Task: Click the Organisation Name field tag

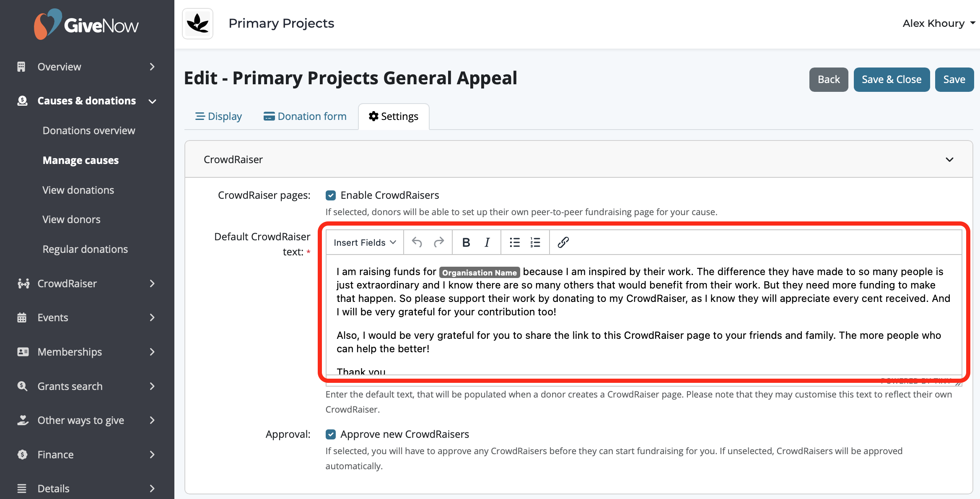Action: [480, 273]
